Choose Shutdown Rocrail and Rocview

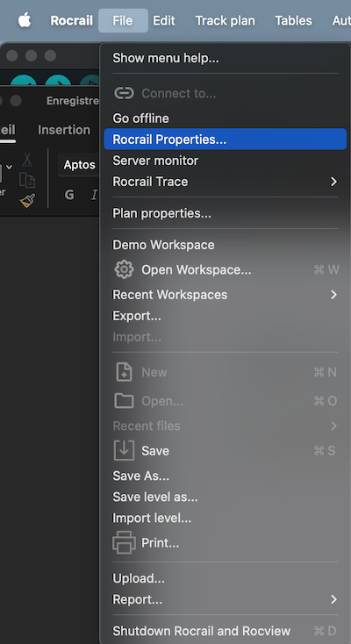pyautogui.click(x=226, y=631)
